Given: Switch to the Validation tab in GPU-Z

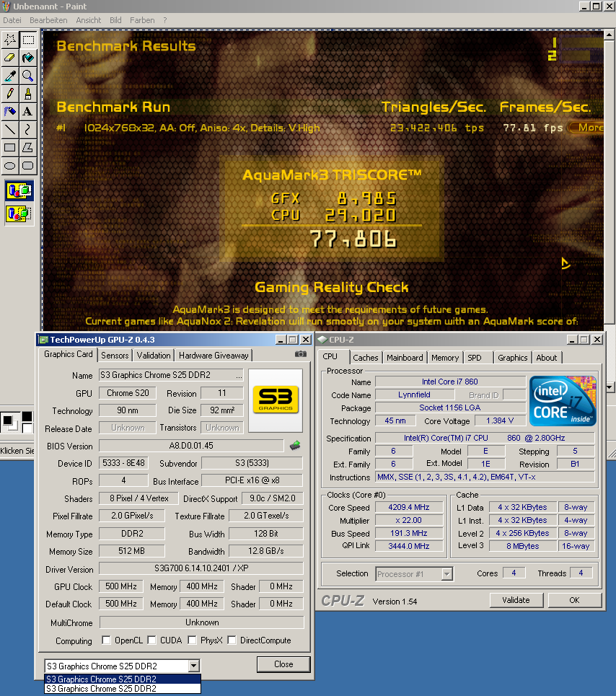Looking at the screenshot, I should click(154, 356).
